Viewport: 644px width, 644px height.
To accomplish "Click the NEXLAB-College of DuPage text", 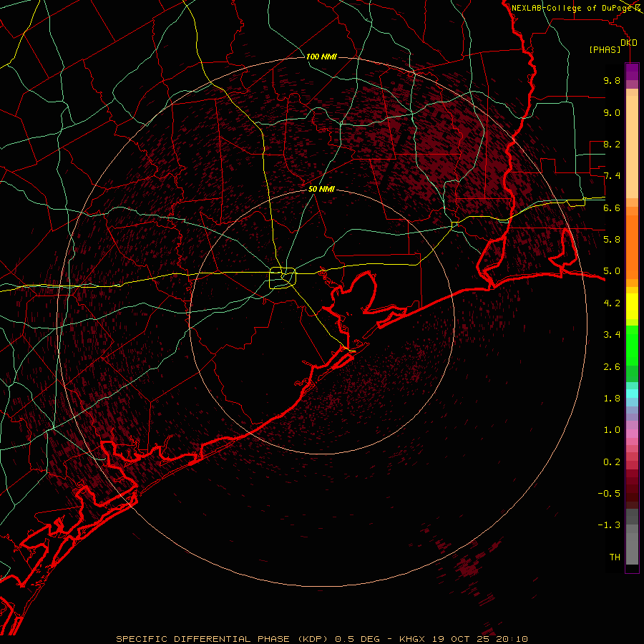I will [571, 8].
